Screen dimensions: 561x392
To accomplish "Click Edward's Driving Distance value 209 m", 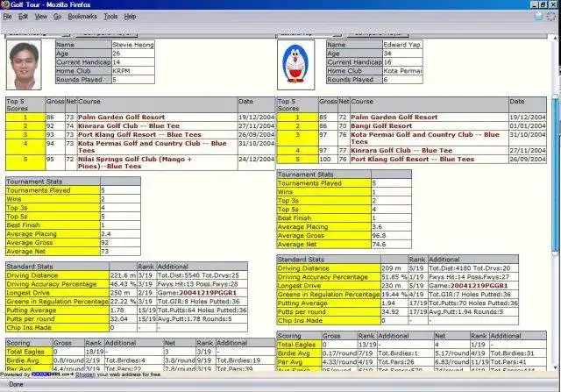I will click(394, 268).
